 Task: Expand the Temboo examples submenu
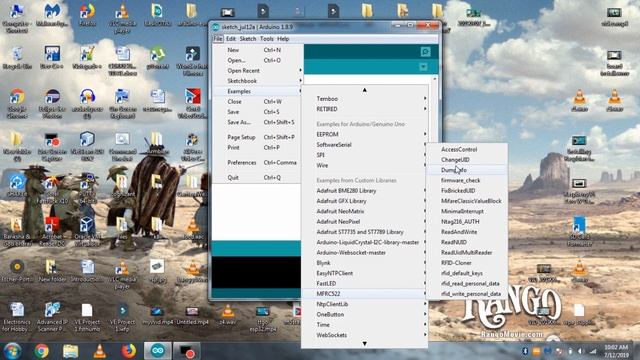[364, 99]
